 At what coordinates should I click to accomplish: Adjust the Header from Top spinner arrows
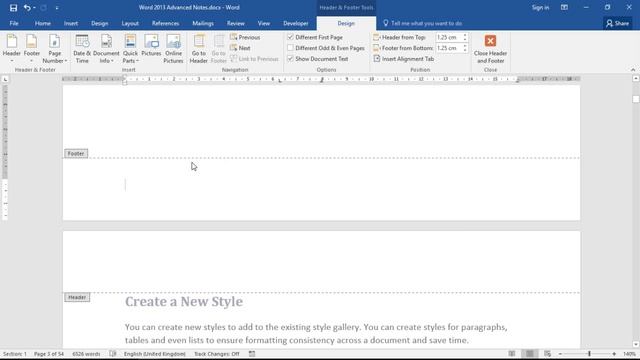coord(465,37)
